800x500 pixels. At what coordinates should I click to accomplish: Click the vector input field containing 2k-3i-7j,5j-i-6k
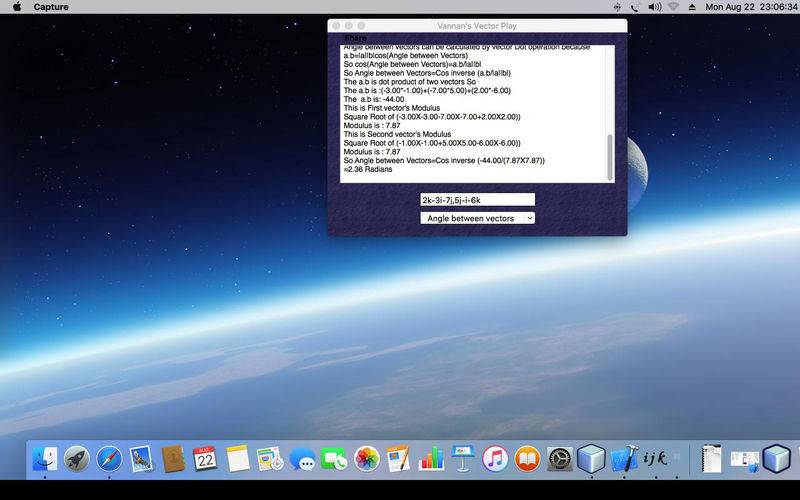click(478, 200)
